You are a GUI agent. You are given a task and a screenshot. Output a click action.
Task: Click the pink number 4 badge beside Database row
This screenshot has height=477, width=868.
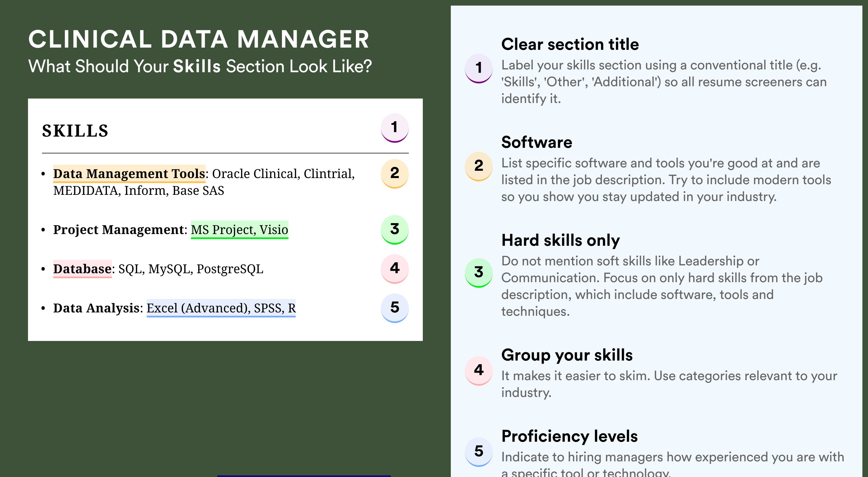(395, 268)
